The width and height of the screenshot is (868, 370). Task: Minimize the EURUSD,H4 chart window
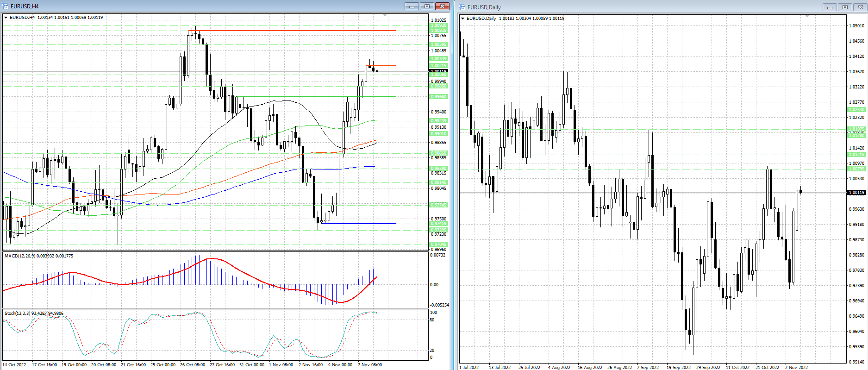pos(412,6)
